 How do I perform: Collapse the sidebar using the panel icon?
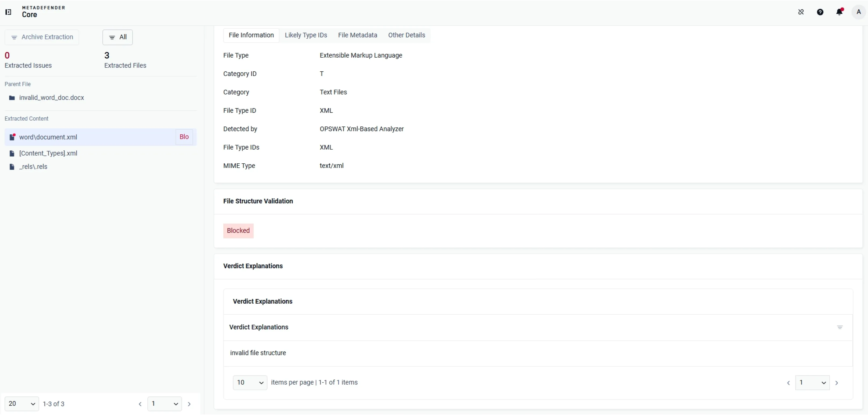(8, 12)
